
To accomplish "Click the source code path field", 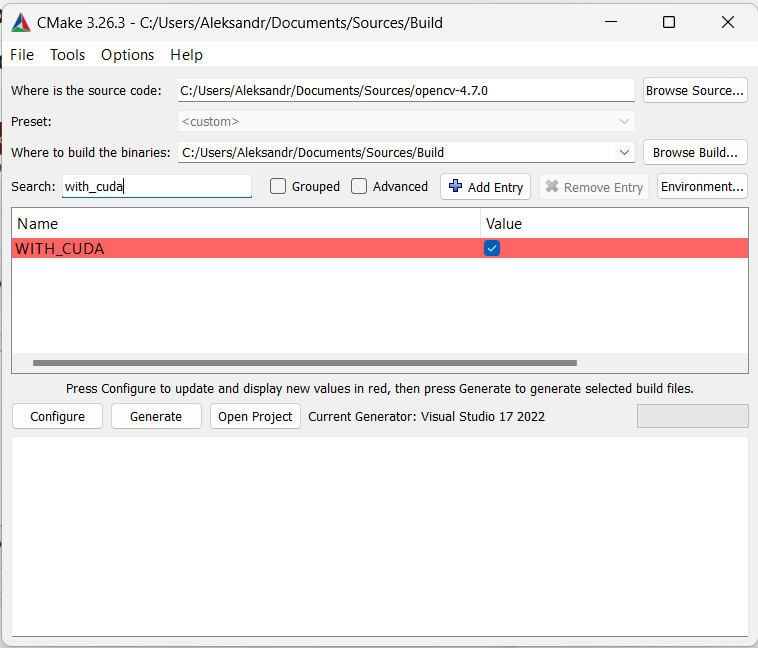I will [406, 90].
